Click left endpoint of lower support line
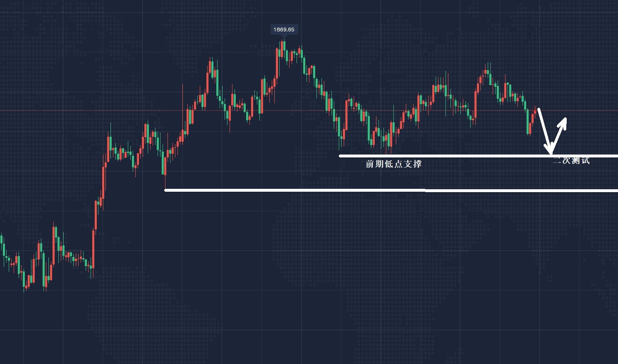 (x=165, y=190)
